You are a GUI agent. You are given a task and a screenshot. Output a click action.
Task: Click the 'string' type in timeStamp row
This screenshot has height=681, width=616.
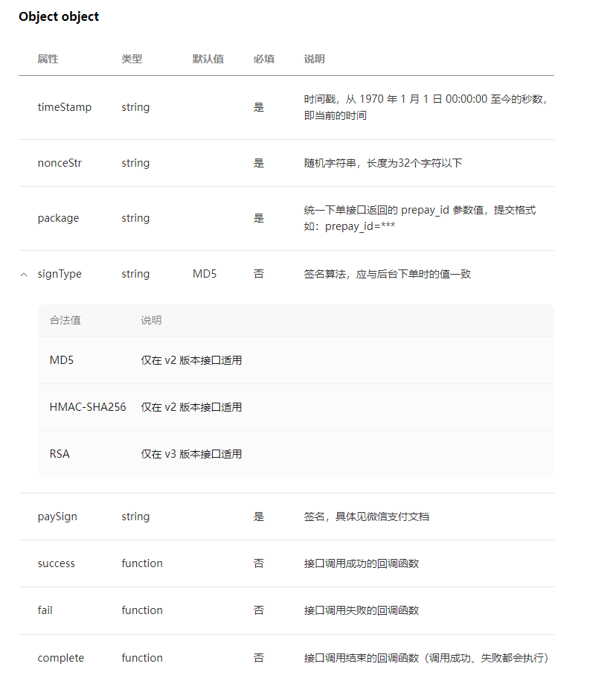(135, 107)
